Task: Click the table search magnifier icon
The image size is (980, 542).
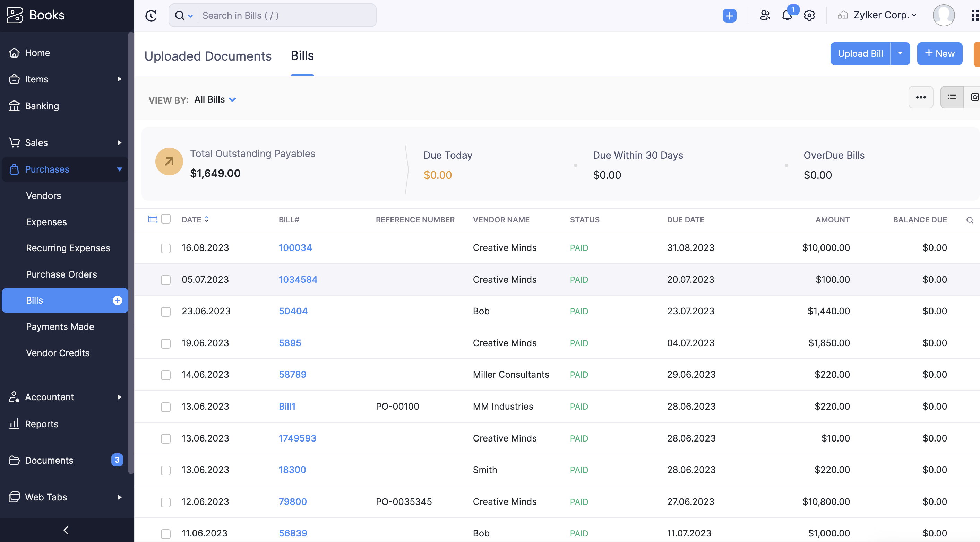Action: [x=969, y=220]
